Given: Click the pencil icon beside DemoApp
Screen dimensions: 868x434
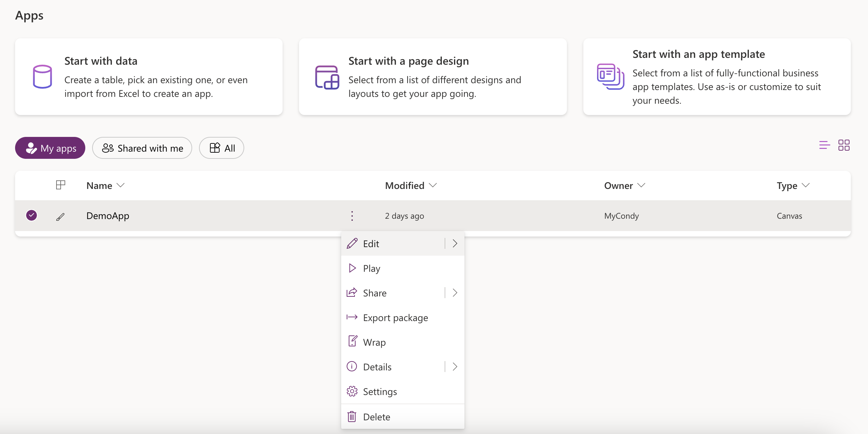Looking at the screenshot, I should pyautogui.click(x=60, y=216).
